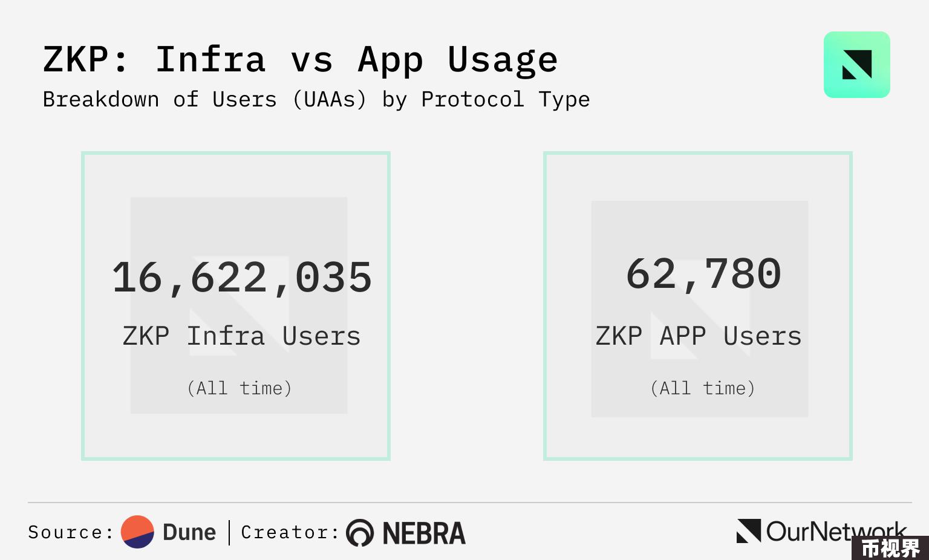Click the Source: label
This screenshot has width=929, height=560.
click(71, 532)
